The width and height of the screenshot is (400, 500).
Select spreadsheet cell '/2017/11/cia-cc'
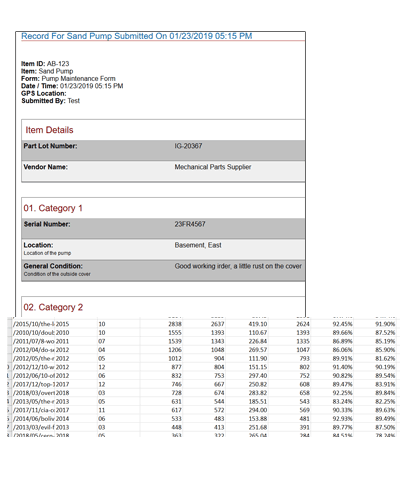point(34,410)
